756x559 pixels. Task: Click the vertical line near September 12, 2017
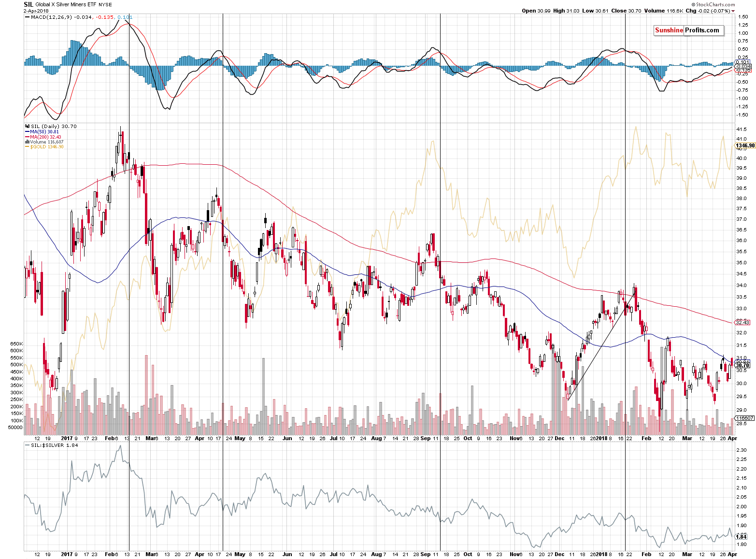441,283
